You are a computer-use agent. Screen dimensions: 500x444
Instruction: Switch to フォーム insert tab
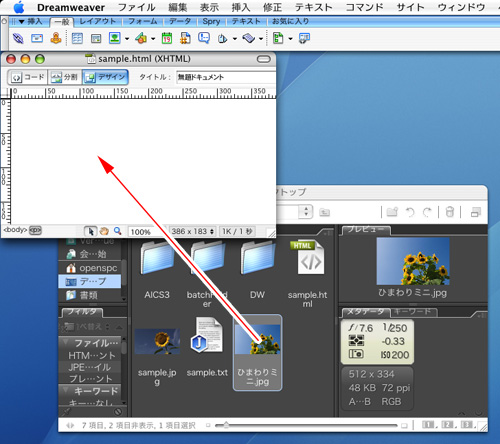point(143,22)
